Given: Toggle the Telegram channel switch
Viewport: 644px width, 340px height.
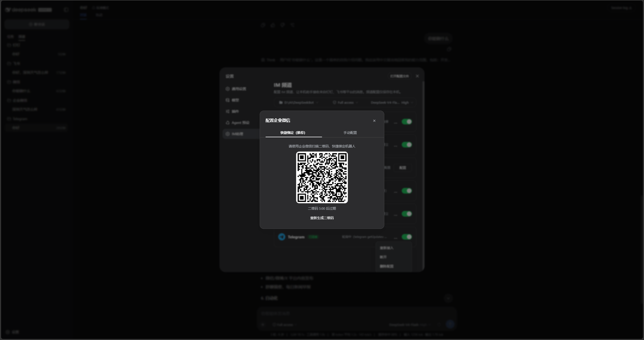Looking at the screenshot, I should pyautogui.click(x=407, y=237).
